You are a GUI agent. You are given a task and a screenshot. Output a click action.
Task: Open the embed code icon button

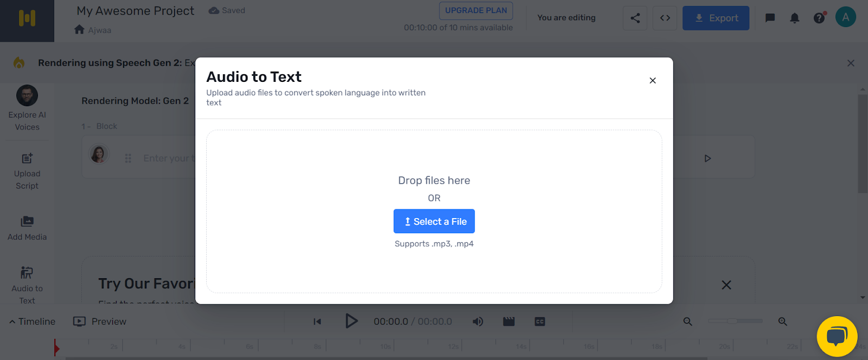coord(665,18)
